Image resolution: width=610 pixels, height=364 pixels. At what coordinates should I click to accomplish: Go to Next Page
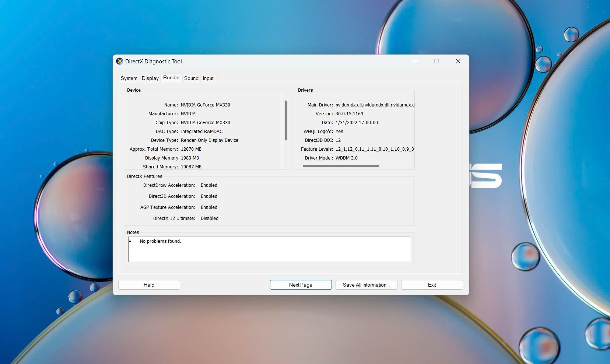(x=301, y=285)
